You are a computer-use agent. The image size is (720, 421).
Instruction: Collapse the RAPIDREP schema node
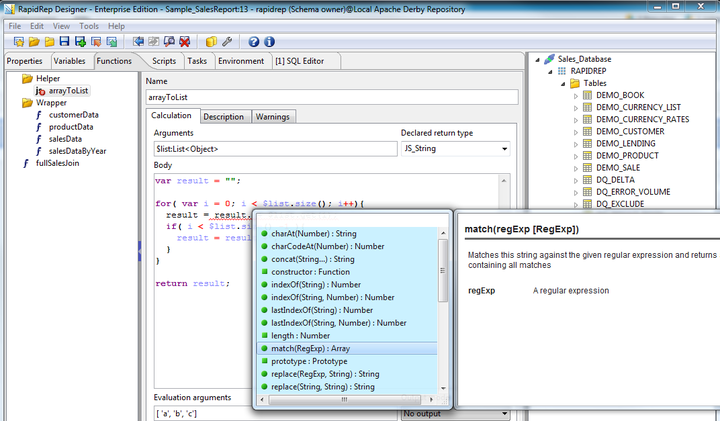click(x=550, y=72)
